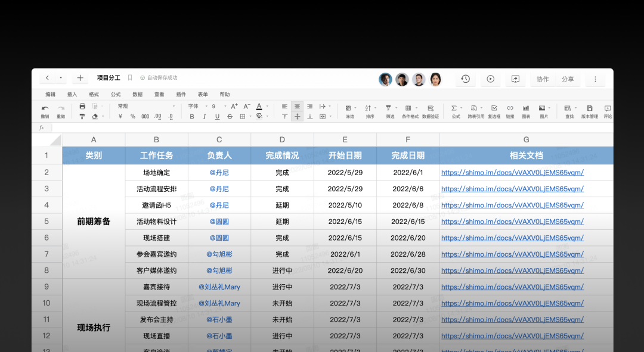Open the shimo.im link in row 2
Image resolution: width=644 pixels, height=352 pixels.
[512, 172]
